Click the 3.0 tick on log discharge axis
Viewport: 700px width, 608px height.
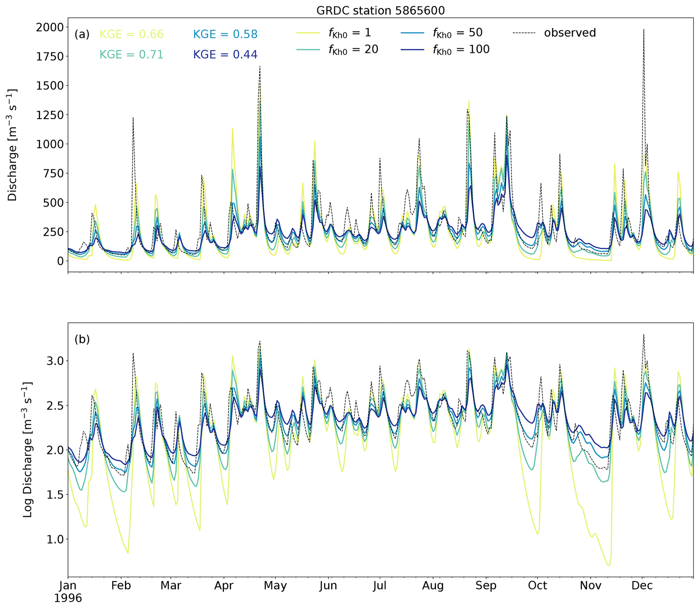(x=55, y=361)
